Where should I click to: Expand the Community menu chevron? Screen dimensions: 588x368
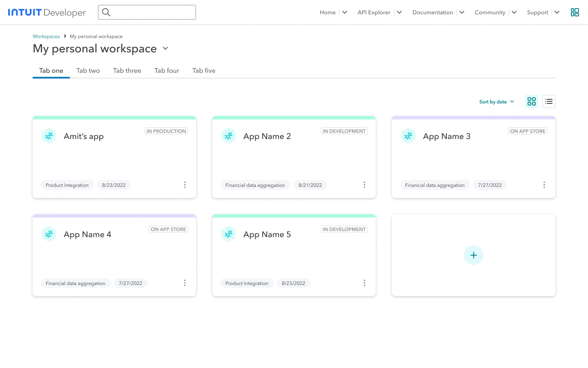(514, 12)
